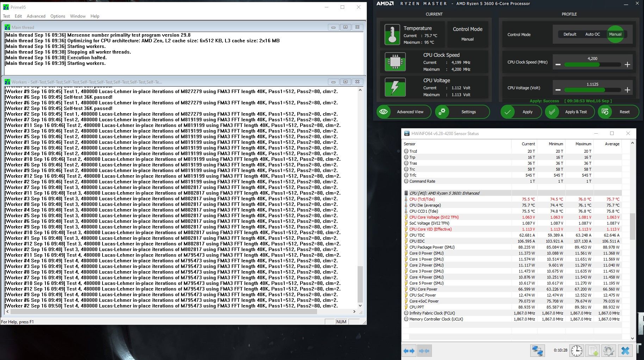Select Manual control mode
Viewport: 644px width, 360px height.
coord(615,34)
